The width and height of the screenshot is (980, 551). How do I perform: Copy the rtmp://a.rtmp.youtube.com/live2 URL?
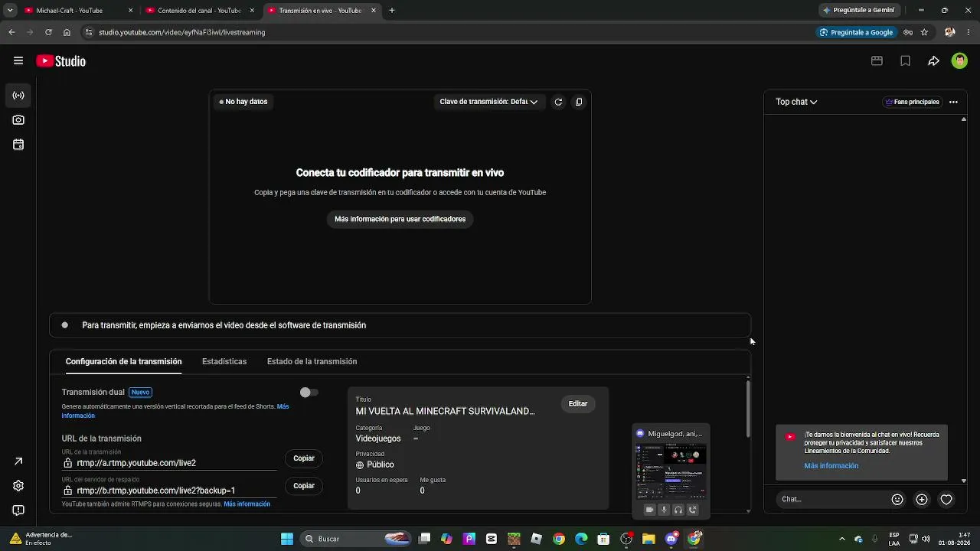(304, 458)
